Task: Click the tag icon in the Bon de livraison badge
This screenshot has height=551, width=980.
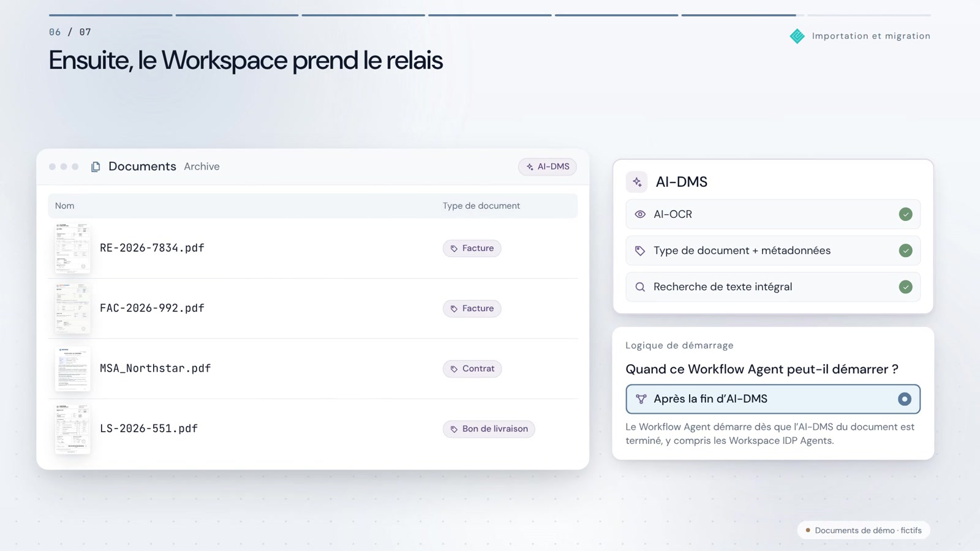Action: (454, 429)
